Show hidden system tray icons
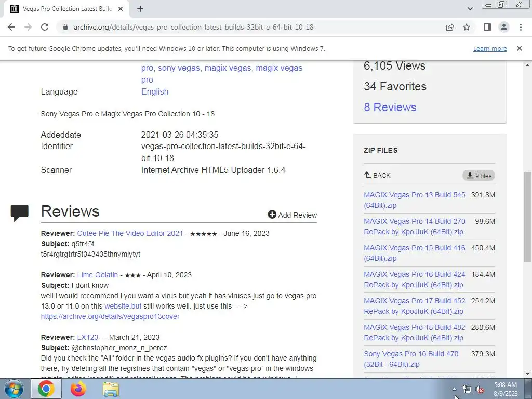Screen dimensions: 532x399 coord(454,389)
